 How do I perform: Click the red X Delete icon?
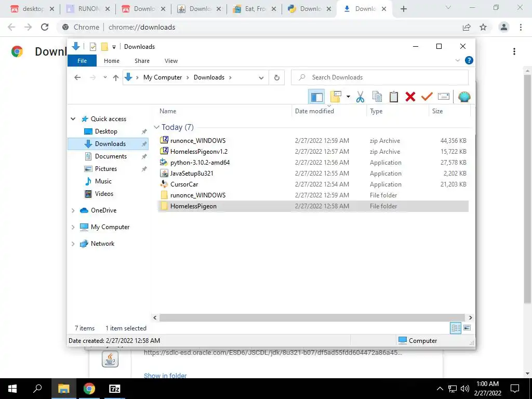(x=410, y=97)
